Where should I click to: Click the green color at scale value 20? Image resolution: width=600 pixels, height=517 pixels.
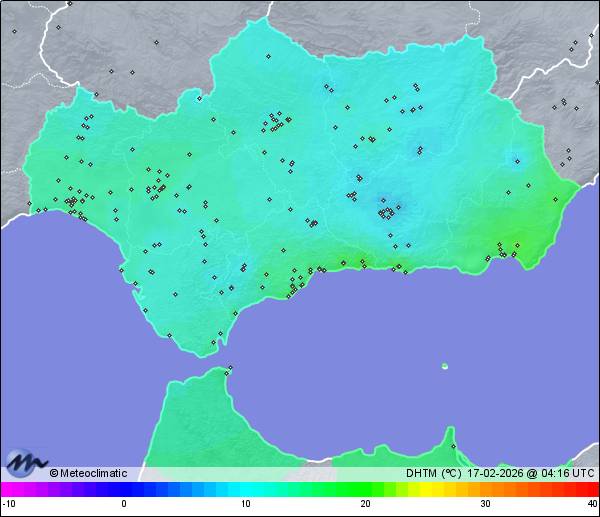pyautogui.click(x=364, y=490)
